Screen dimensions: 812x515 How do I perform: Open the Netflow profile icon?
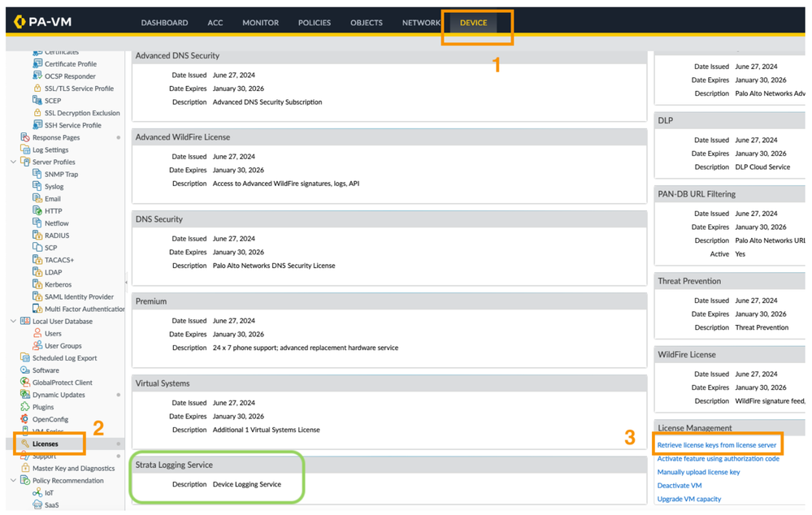37,223
